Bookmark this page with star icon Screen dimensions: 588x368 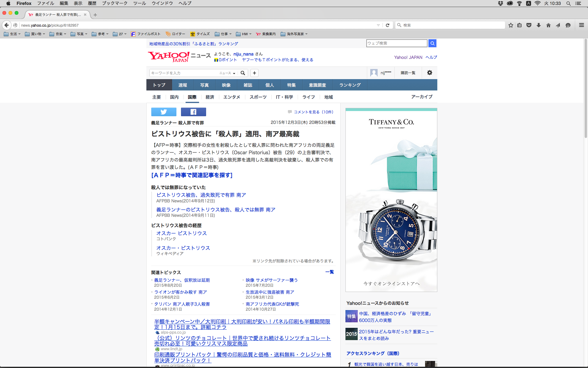[511, 25]
